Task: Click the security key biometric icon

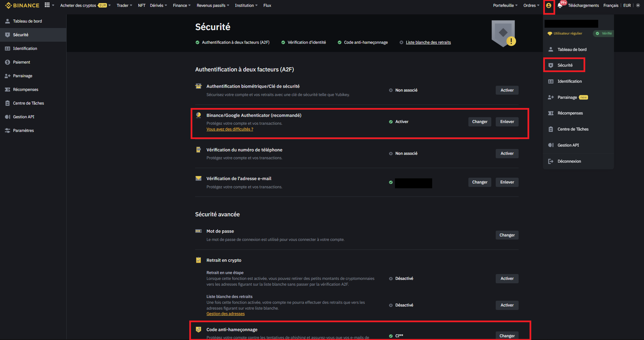Action: 198,86
